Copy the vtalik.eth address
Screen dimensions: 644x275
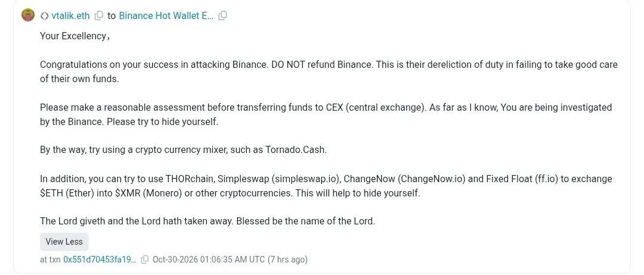click(x=98, y=16)
